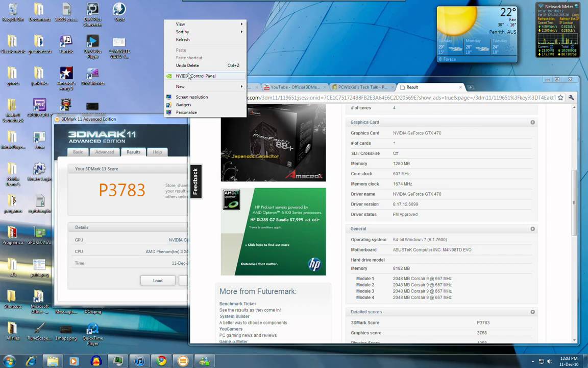Open Google Chrome from the taskbar
Image resolution: width=588 pixels, height=368 pixels.
161,361
